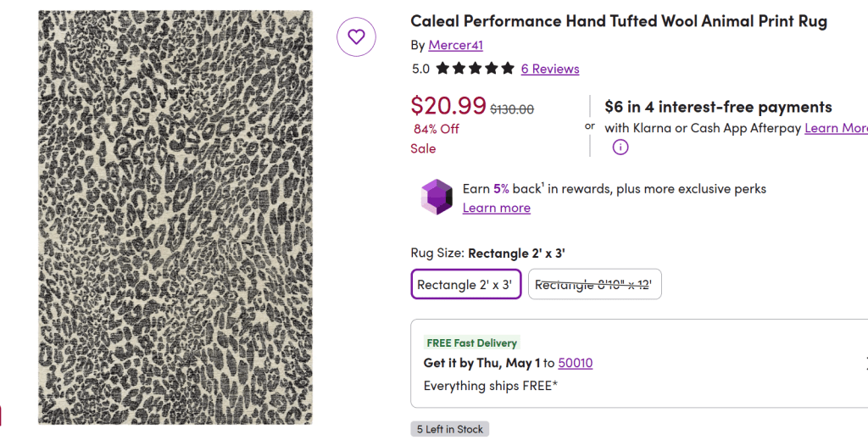Viewport: 868px width, 440px height.
Task: Click the FREE Fast Delivery badge
Action: point(471,343)
